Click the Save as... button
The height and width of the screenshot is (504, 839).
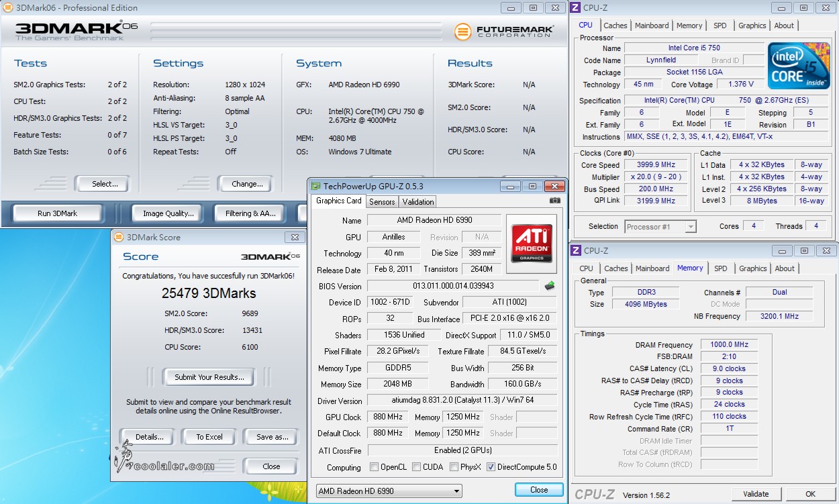click(x=272, y=437)
